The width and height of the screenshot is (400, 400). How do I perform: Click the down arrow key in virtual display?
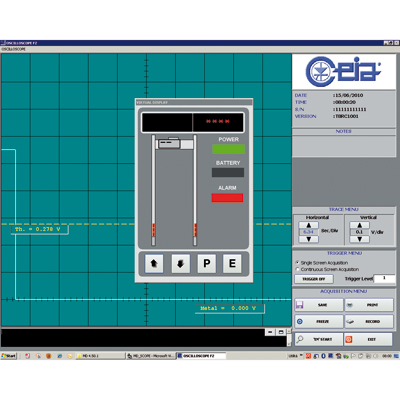tap(181, 264)
